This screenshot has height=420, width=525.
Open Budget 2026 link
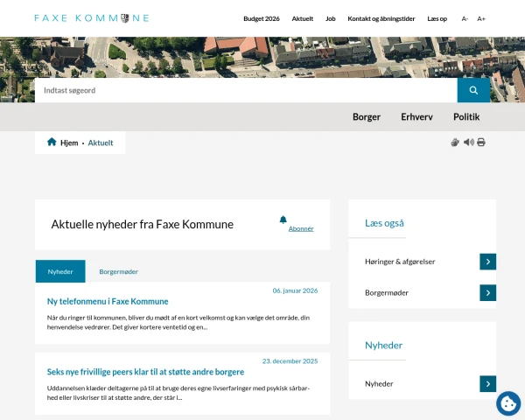(x=261, y=18)
